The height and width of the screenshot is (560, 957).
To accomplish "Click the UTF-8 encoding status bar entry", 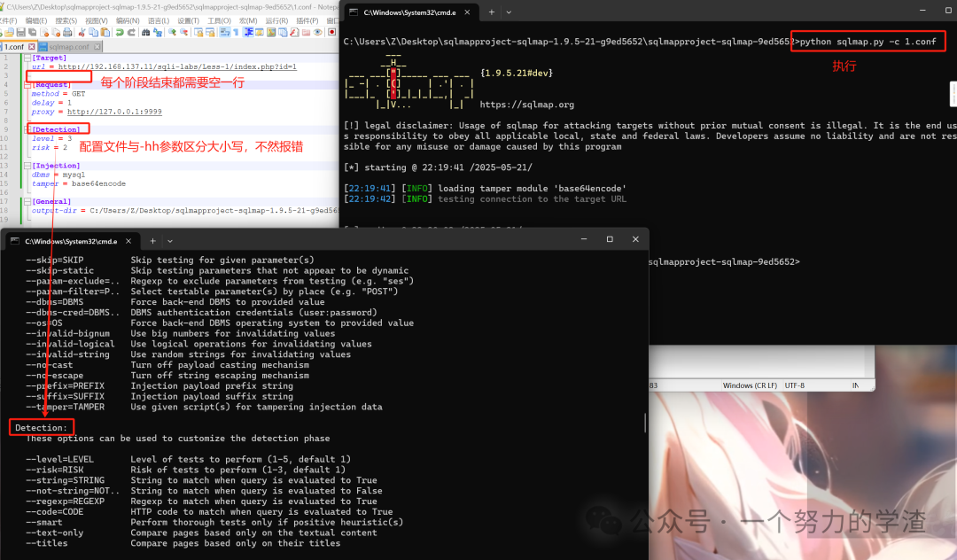I will point(795,385).
